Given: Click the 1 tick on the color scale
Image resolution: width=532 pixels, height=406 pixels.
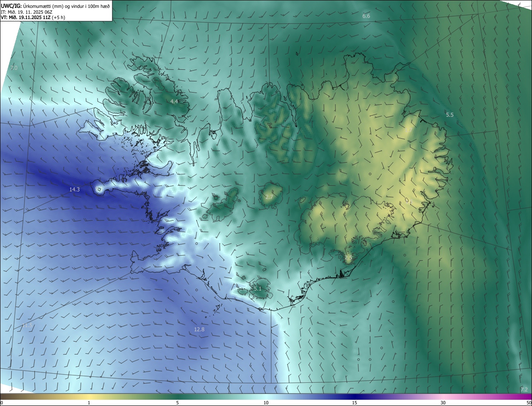Looking at the screenshot, I should [89, 403].
